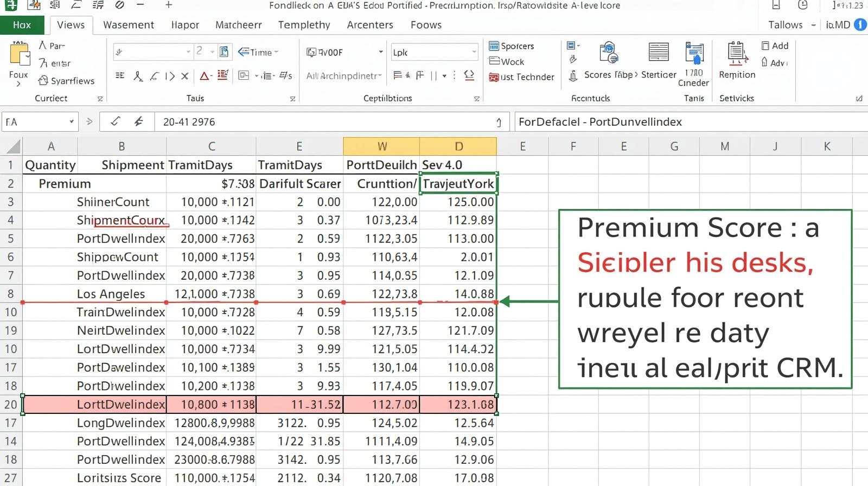Select the column W header
Image resolution: width=868 pixels, height=486 pixels.
[381, 146]
